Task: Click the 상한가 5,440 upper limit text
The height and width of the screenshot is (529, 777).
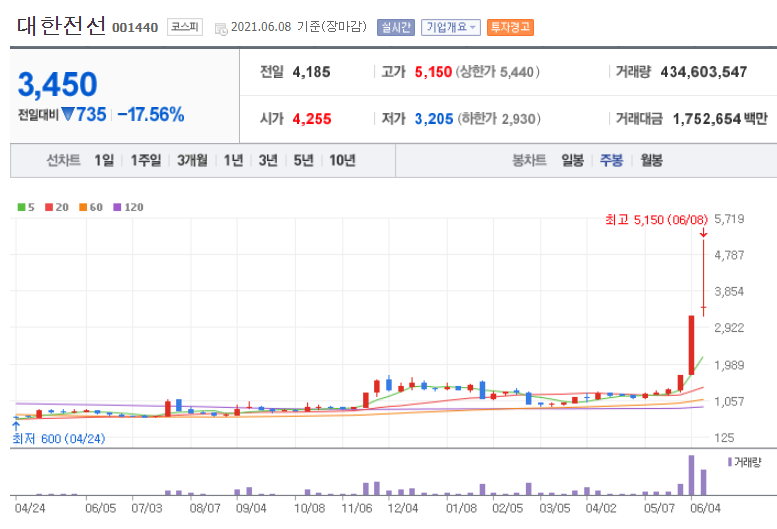Action: (497, 72)
